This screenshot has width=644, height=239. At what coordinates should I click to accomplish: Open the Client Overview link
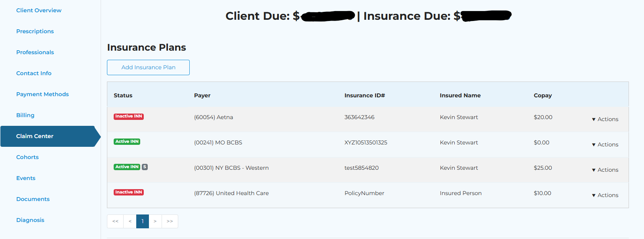(x=39, y=10)
